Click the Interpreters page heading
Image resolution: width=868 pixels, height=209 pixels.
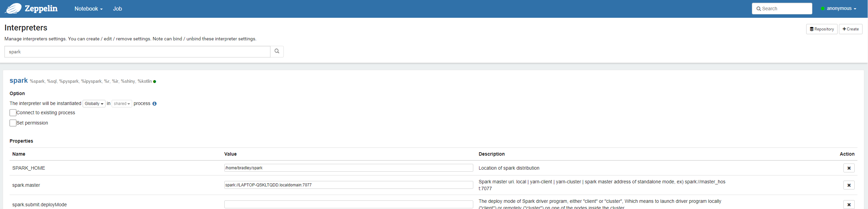(26, 28)
